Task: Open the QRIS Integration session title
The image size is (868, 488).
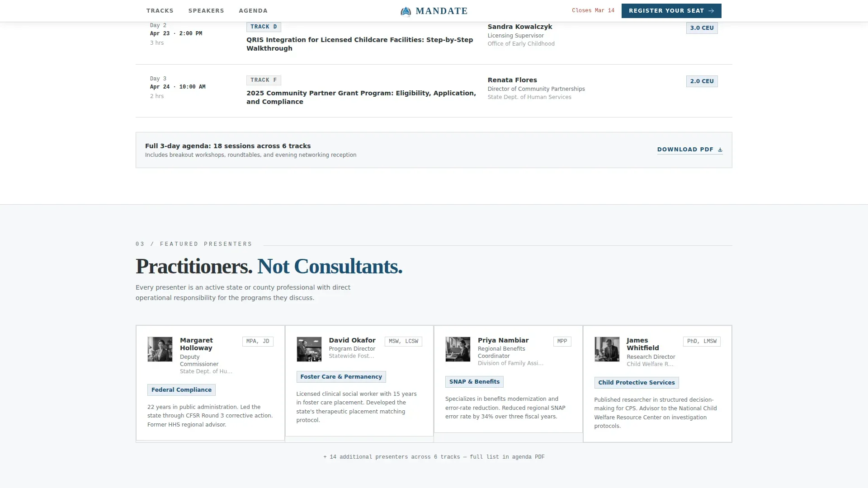Action: click(359, 44)
